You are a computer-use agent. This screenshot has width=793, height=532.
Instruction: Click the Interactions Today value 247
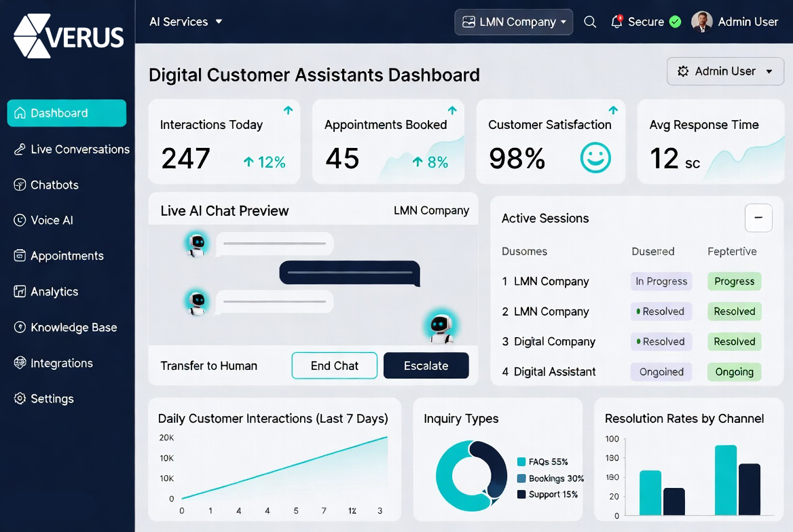pos(185,158)
